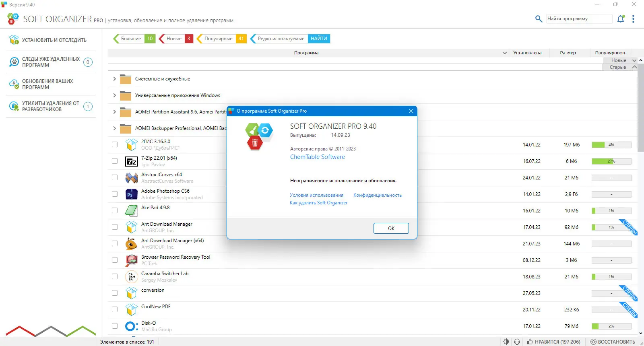Click the thumbs-up НРАВИТСЯ icon
This screenshot has height=346, width=644.
[530, 342]
